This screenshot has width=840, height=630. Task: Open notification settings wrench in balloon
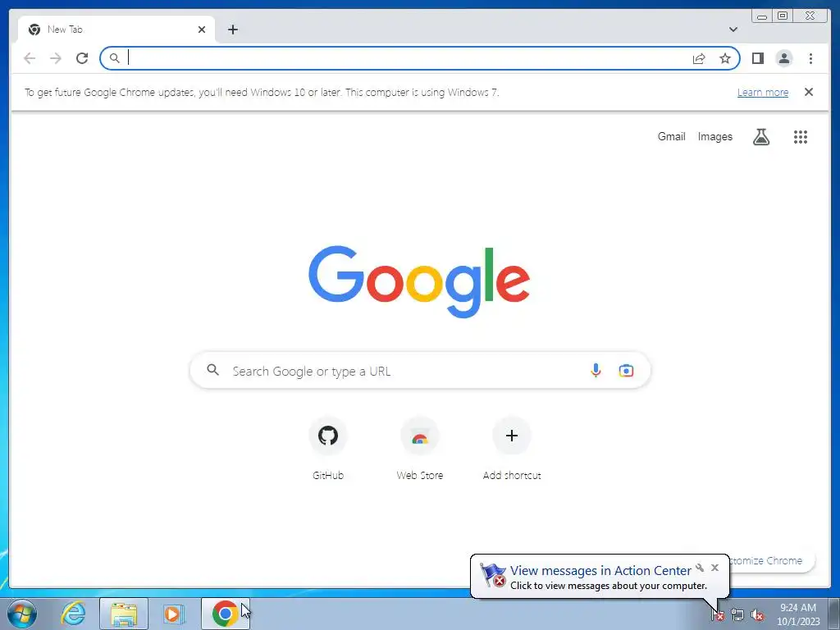click(x=700, y=568)
